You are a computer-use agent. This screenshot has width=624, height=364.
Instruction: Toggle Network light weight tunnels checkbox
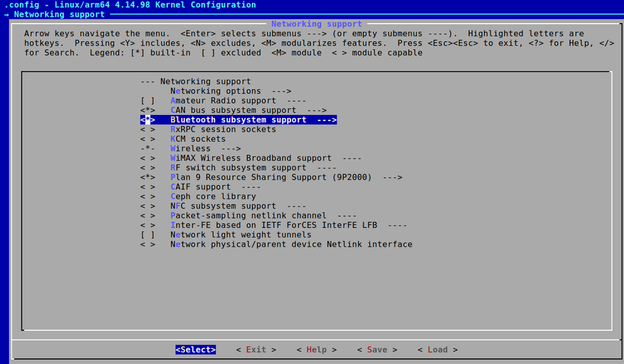tap(147, 235)
